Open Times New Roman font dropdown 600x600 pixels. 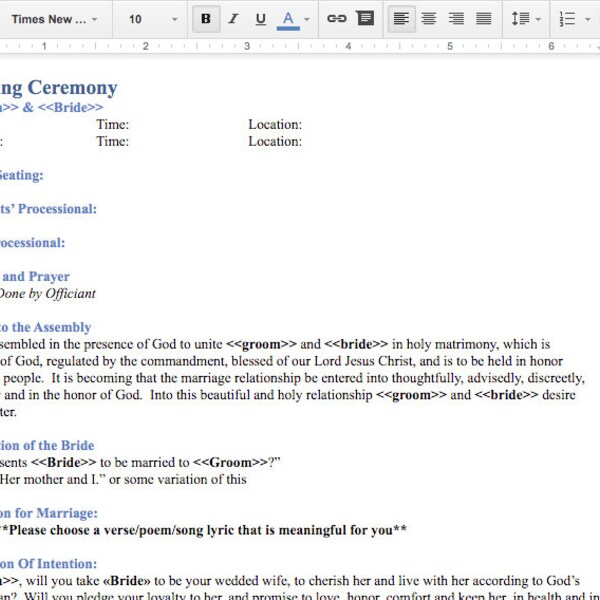tap(54, 19)
